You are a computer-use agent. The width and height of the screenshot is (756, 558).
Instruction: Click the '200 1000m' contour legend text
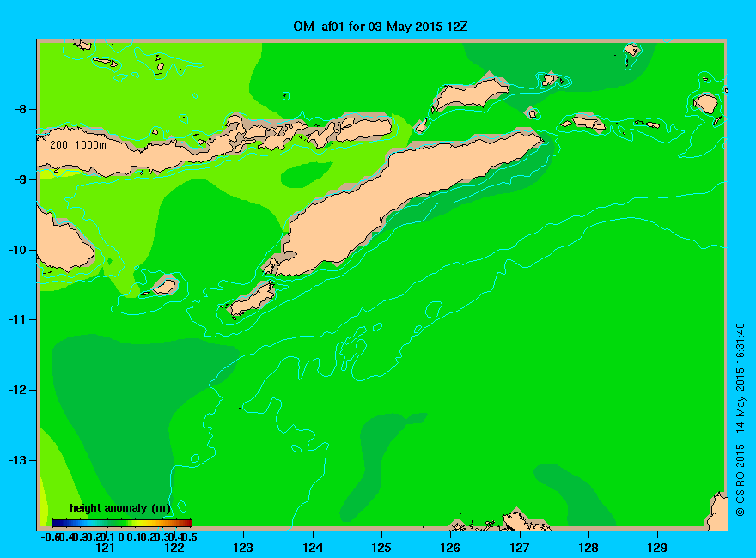pos(78,144)
